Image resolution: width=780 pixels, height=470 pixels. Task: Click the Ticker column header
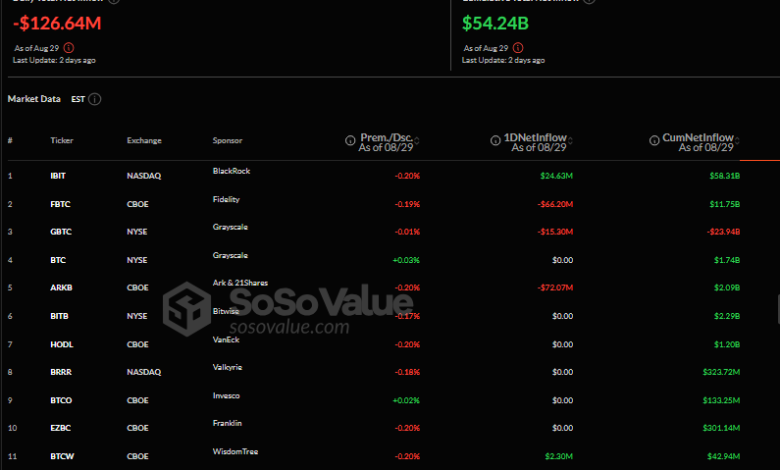62,140
